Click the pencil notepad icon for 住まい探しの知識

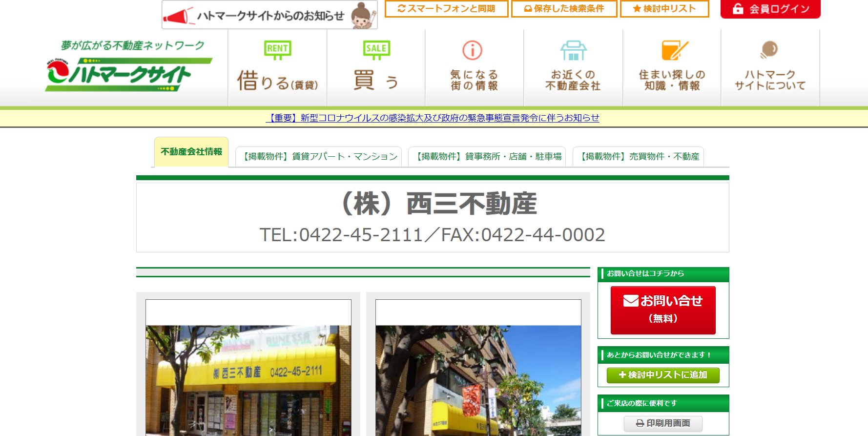[675, 50]
